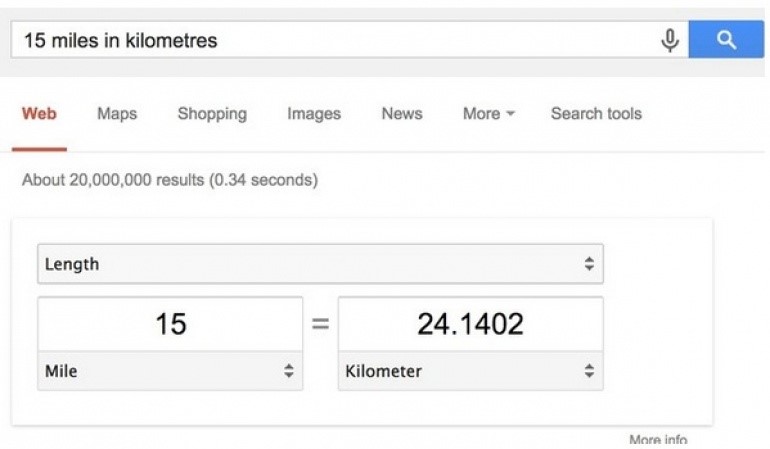
Task: Select the News tab
Action: (x=401, y=114)
